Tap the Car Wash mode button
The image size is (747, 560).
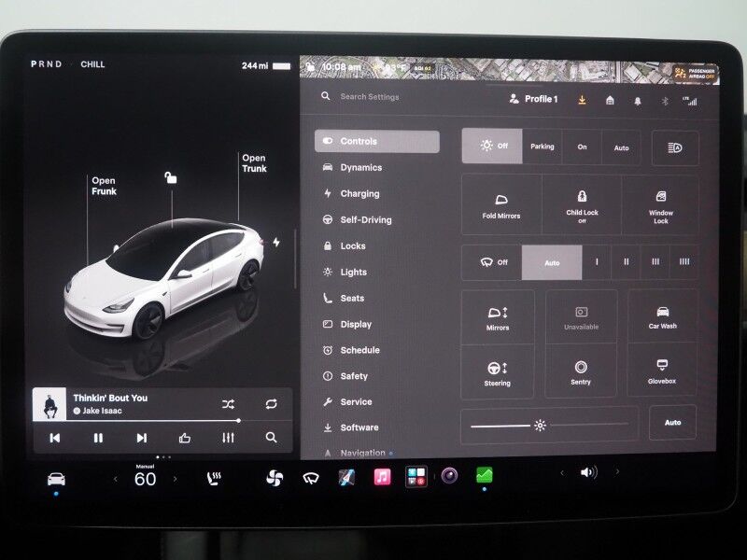pyautogui.click(x=662, y=317)
